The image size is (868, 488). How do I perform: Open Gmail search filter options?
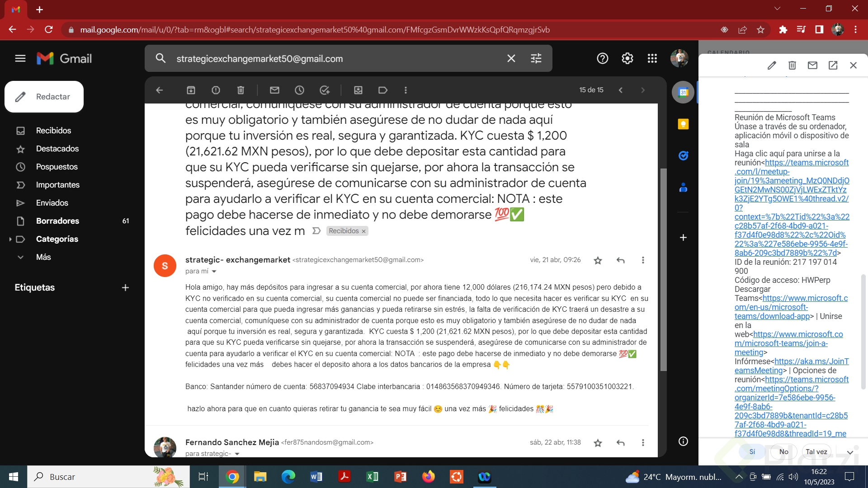(x=536, y=58)
